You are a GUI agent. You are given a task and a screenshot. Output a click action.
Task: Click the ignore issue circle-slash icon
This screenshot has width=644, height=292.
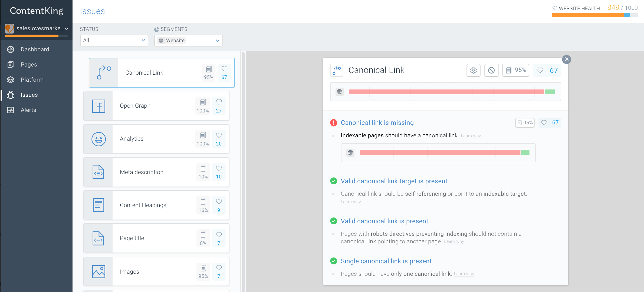click(491, 70)
